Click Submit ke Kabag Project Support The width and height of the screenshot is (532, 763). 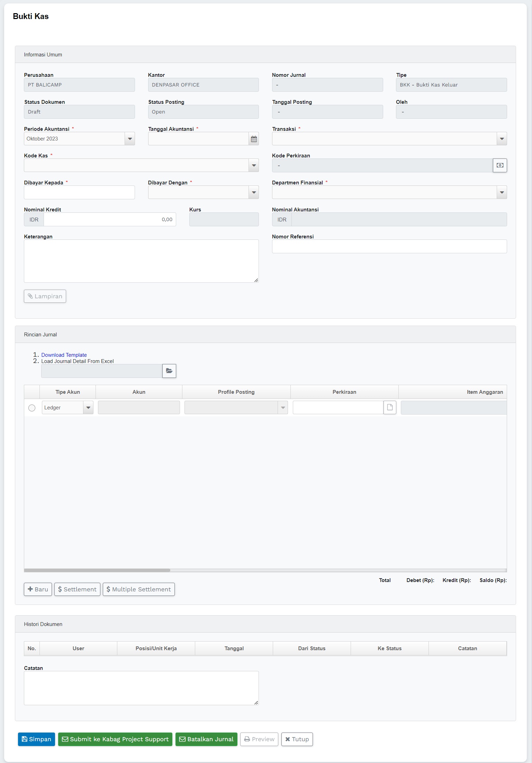(x=115, y=739)
